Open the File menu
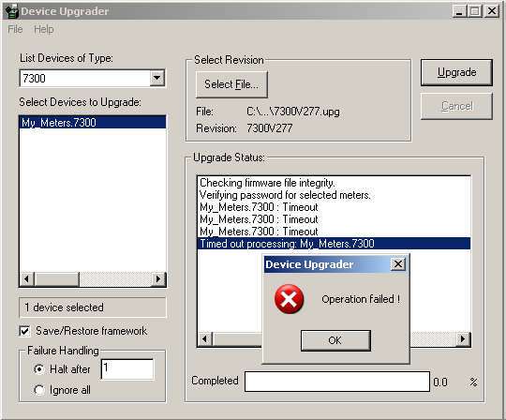Screen dimensions: 506x420 pyautogui.click(x=15, y=29)
